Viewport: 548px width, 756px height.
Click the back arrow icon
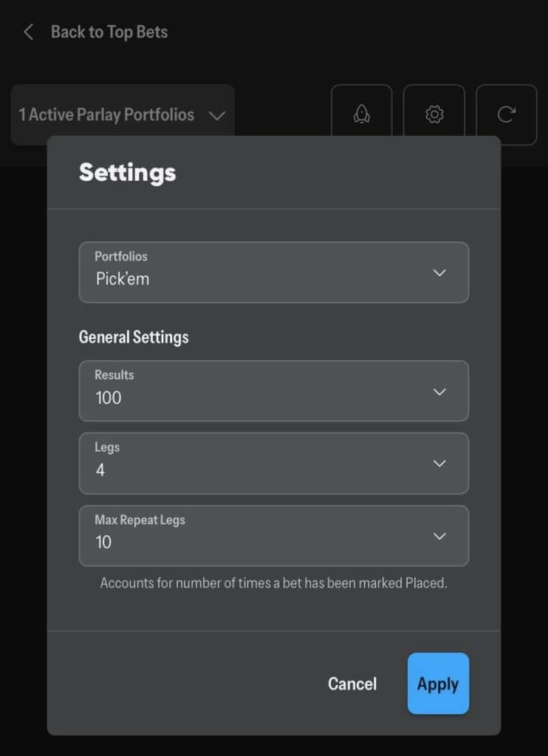29,32
